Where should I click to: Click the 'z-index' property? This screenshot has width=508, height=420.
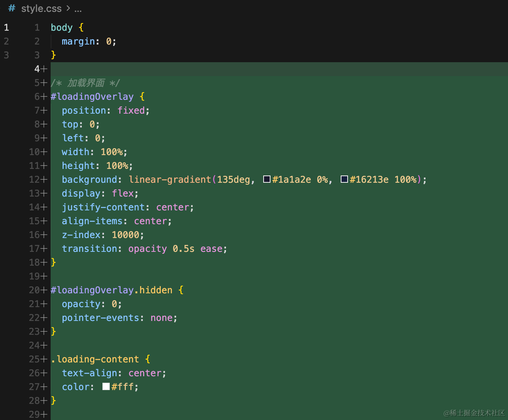point(81,235)
